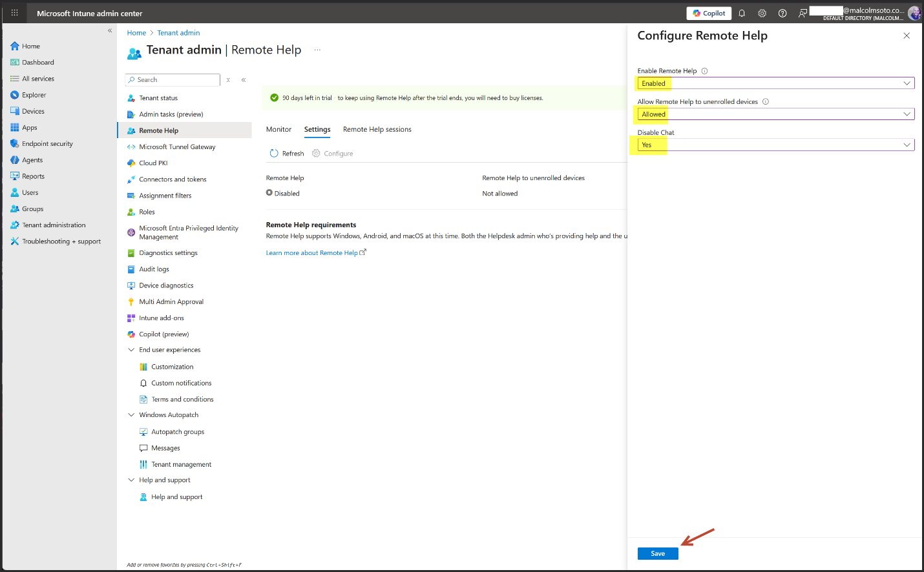This screenshot has height=572, width=924.
Task: Open the notifications bell icon
Action: click(742, 13)
